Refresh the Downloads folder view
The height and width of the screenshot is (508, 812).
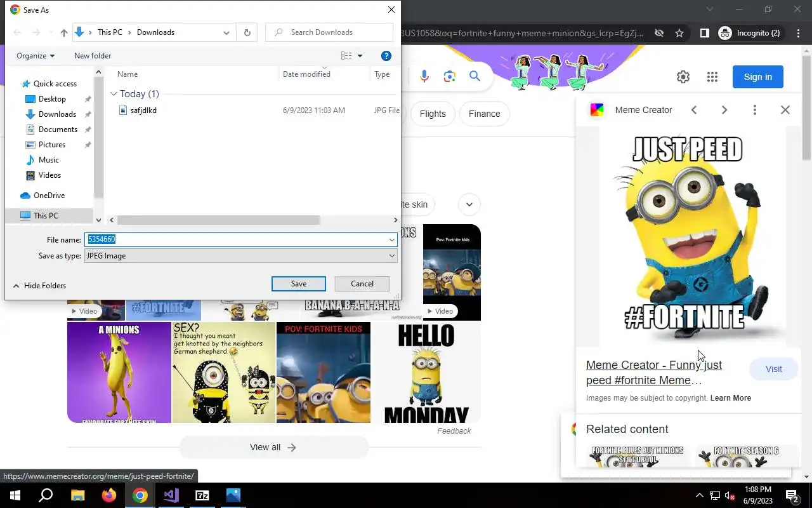(247, 32)
